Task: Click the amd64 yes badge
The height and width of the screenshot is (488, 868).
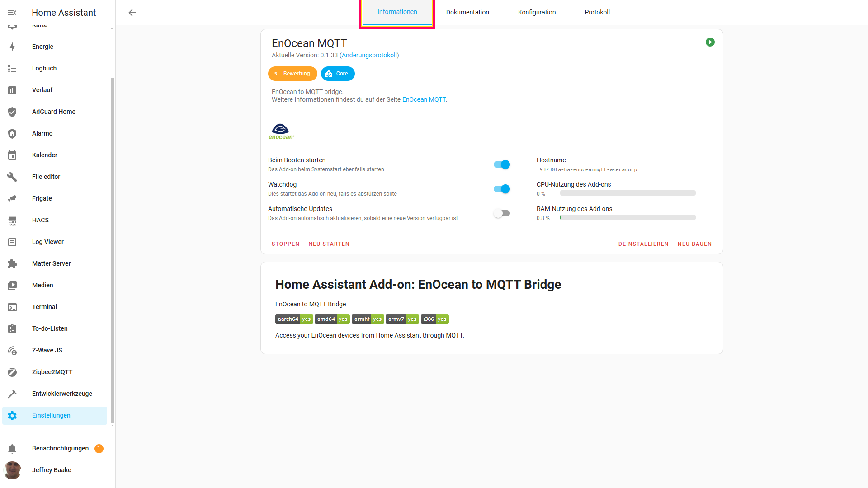Action: coord(332,319)
